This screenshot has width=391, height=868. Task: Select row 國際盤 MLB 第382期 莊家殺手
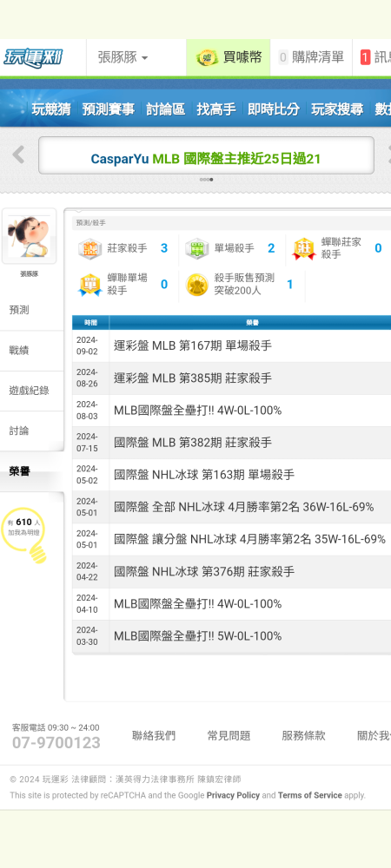click(x=231, y=443)
